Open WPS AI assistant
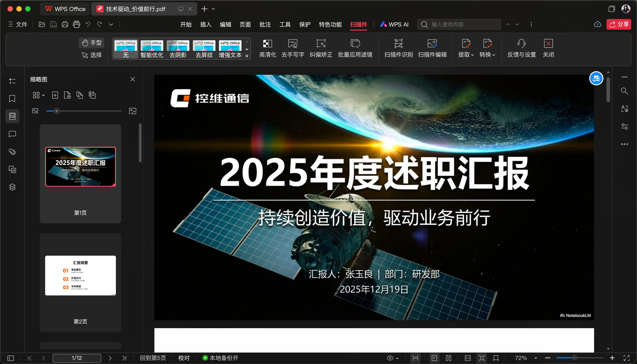637x364 pixels. [394, 24]
